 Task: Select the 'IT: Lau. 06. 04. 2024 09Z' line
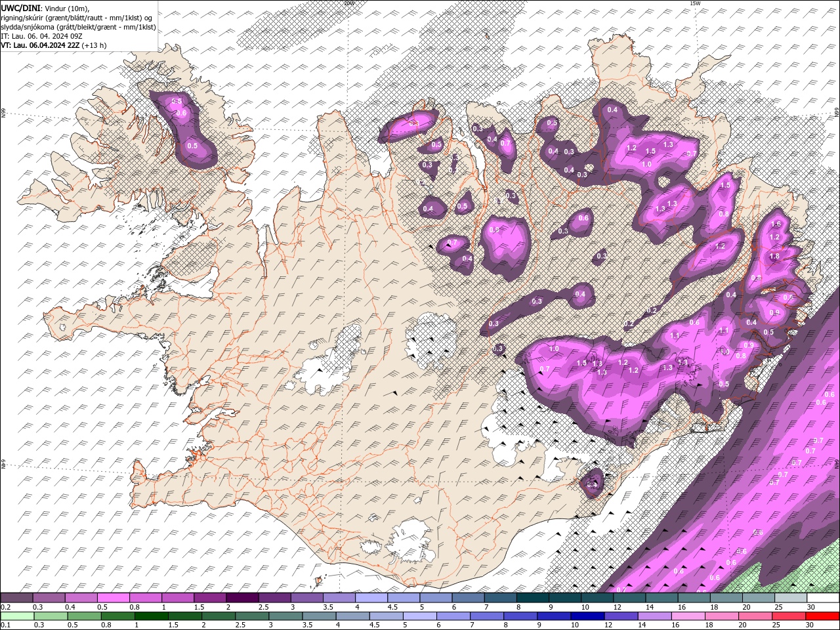(41, 35)
